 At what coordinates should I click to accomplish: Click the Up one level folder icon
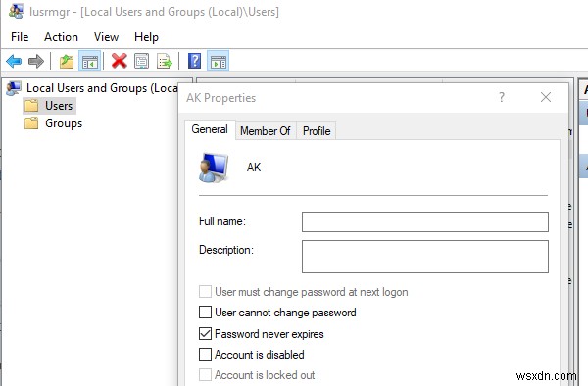click(x=67, y=61)
